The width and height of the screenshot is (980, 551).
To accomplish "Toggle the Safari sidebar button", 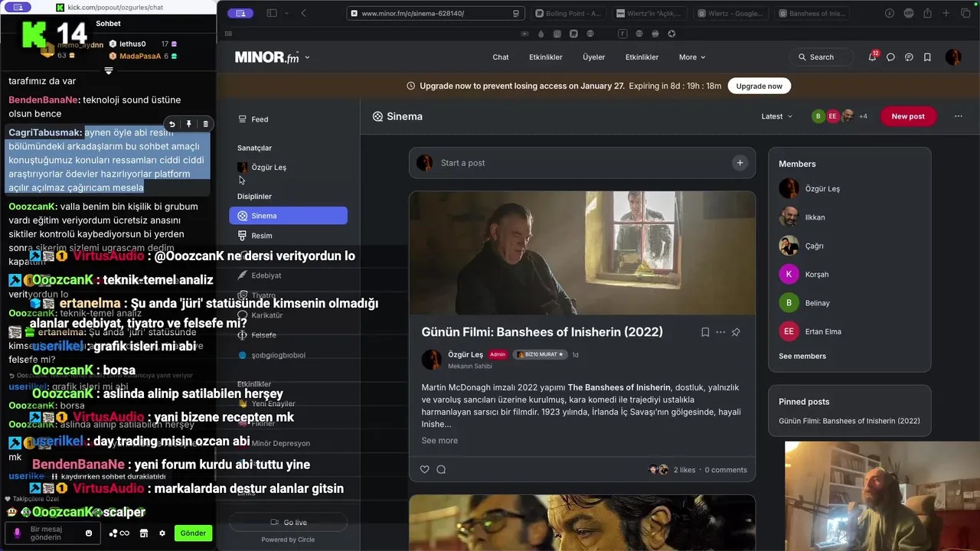I will click(x=272, y=13).
